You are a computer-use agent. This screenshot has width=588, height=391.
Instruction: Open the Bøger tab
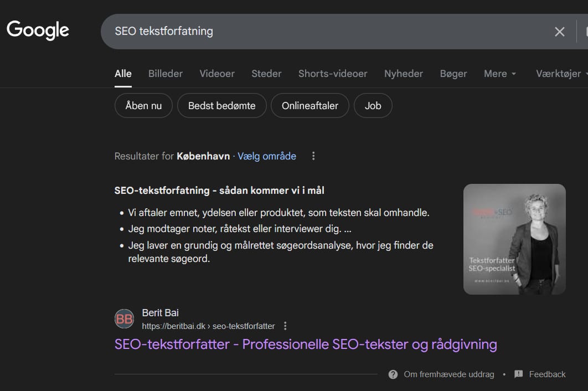[x=453, y=74]
